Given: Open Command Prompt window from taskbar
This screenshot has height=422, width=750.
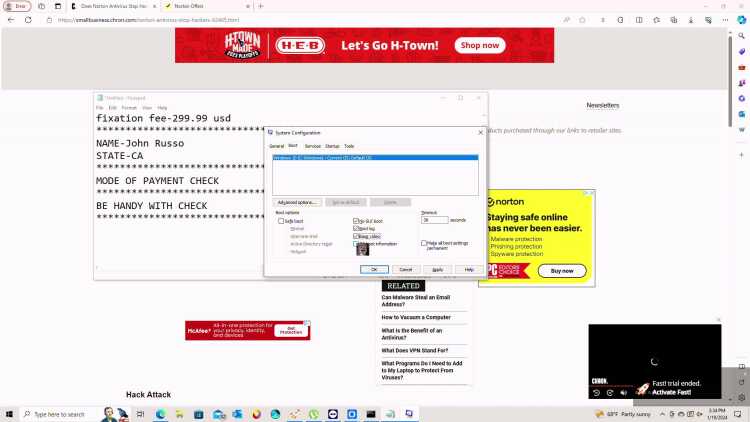Looking at the screenshot, I should (371, 414).
